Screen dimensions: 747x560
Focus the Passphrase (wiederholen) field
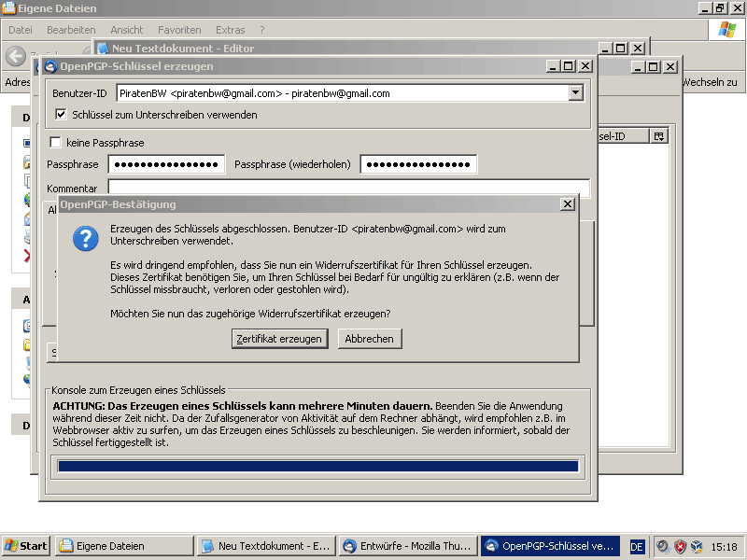pyautogui.click(x=418, y=164)
